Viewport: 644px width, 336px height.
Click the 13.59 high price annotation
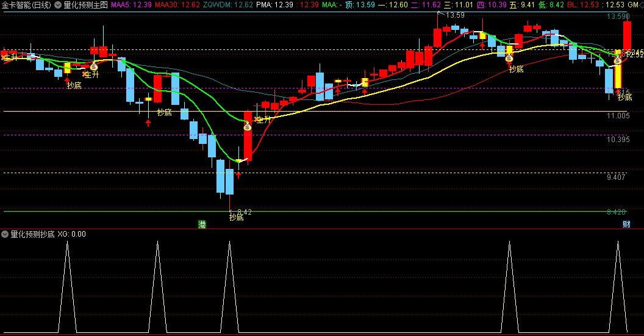point(455,15)
